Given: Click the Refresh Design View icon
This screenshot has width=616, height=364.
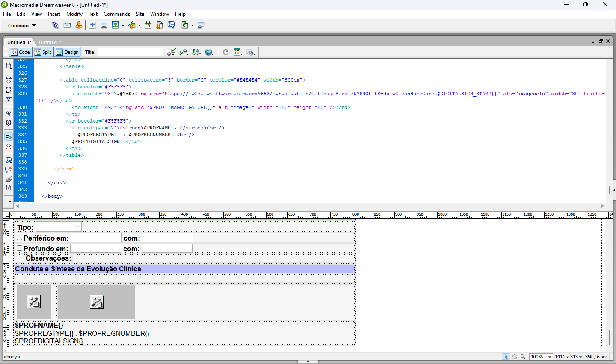Looking at the screenshot, I should pyautogui.click(x=225, y=52).
